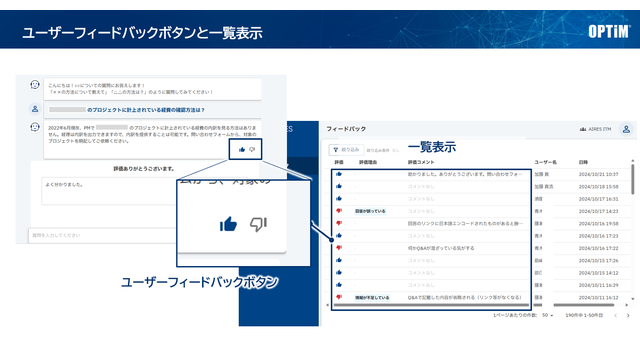Click the comment box containing よく分かりました。
Screen dimensions: 640x360
coord(109,191)
